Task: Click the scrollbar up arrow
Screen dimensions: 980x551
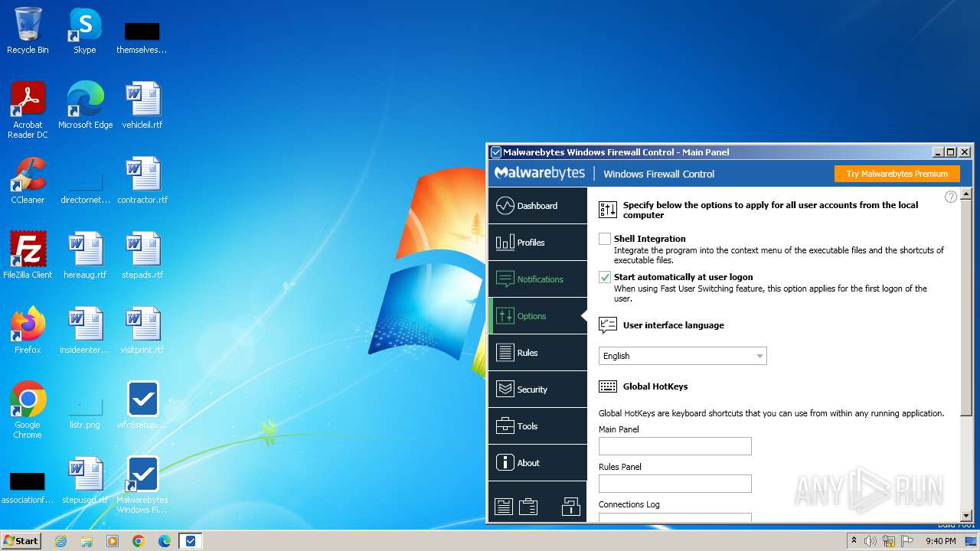Action: coord(966,193)
